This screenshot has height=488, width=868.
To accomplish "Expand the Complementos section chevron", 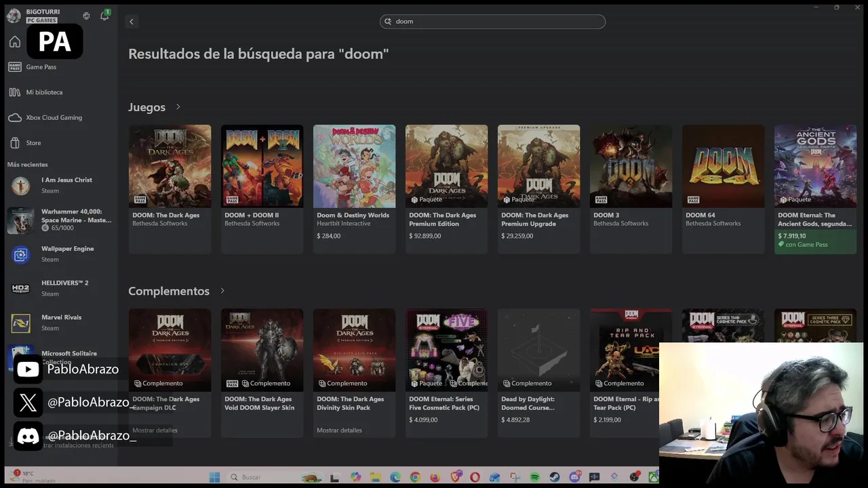I will click(x=222, y=291).
